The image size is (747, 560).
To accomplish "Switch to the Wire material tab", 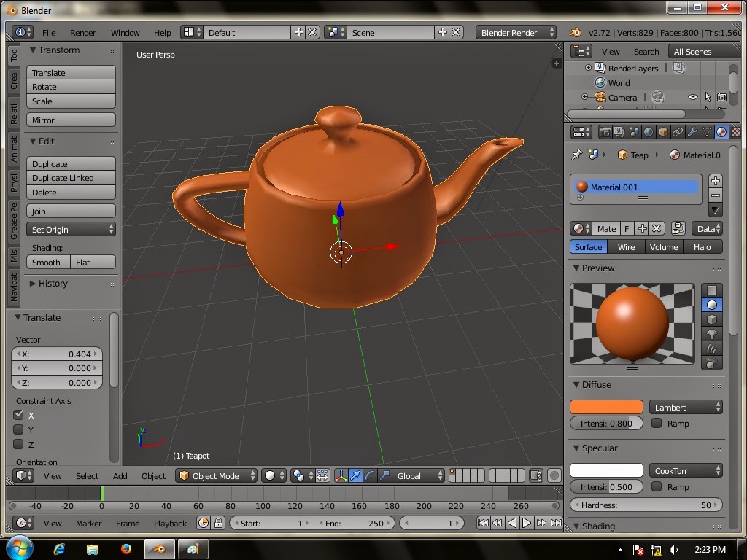I will coord(626,246).
